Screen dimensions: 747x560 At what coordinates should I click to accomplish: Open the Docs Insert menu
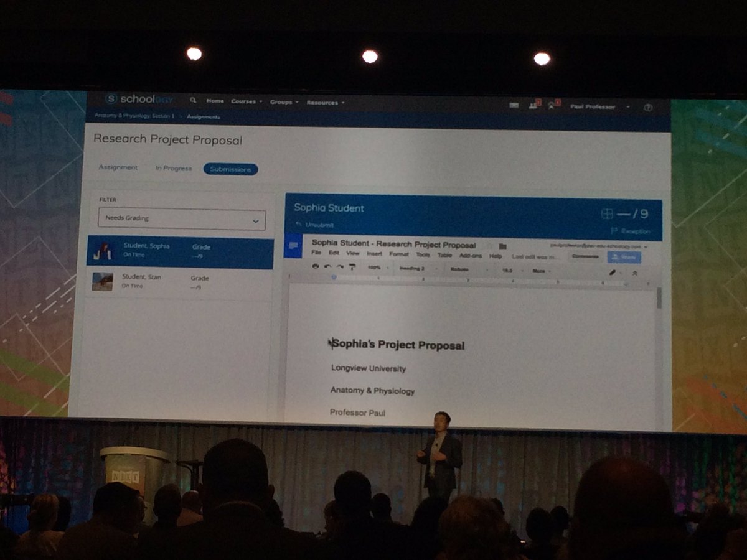tap(374, 254)
